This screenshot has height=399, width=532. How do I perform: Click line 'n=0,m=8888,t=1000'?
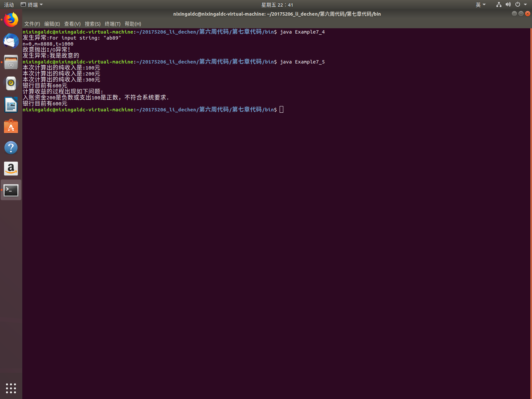pos(48,44)
